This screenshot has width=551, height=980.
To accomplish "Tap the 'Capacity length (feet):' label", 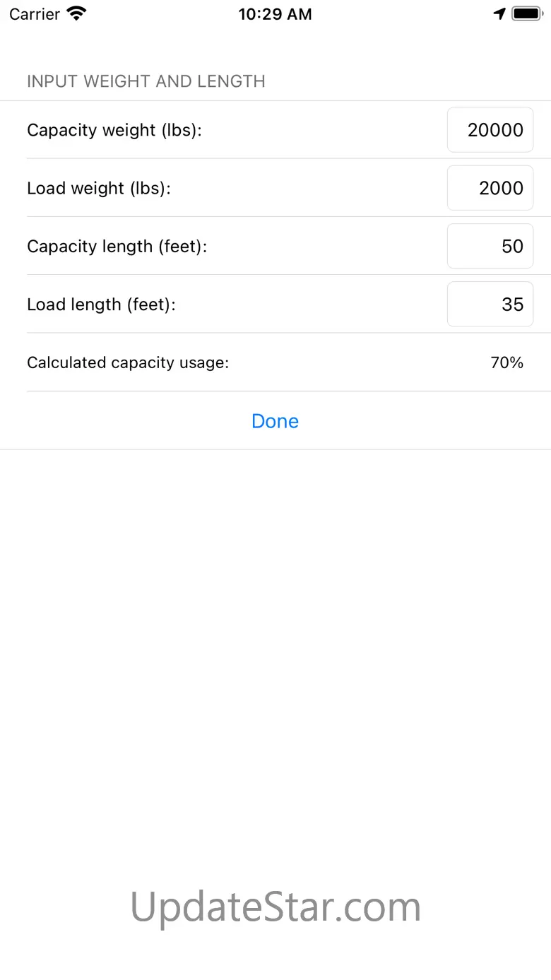I will pos(117,246).
